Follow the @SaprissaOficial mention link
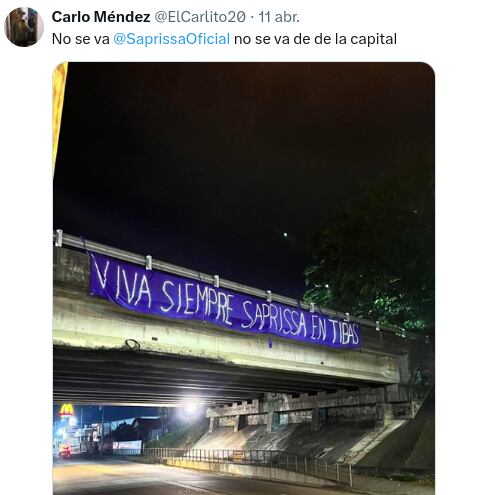This screenshot has width=481, height=495. coord(172,39)
